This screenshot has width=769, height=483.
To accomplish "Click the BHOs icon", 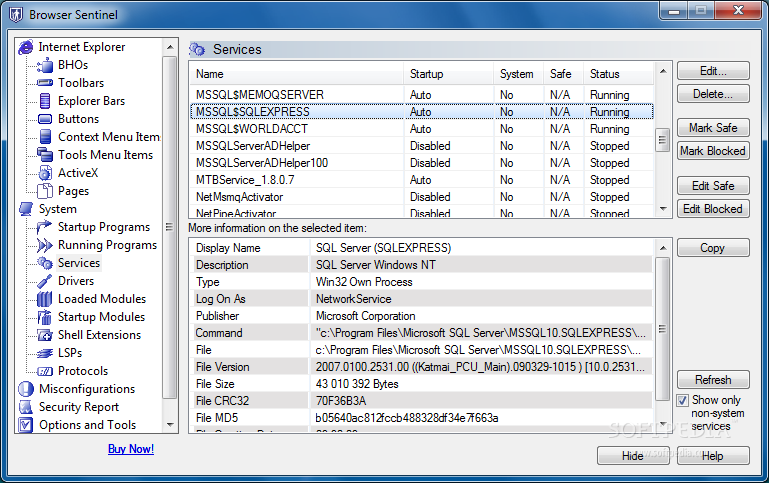I will (x=45, y=65).
